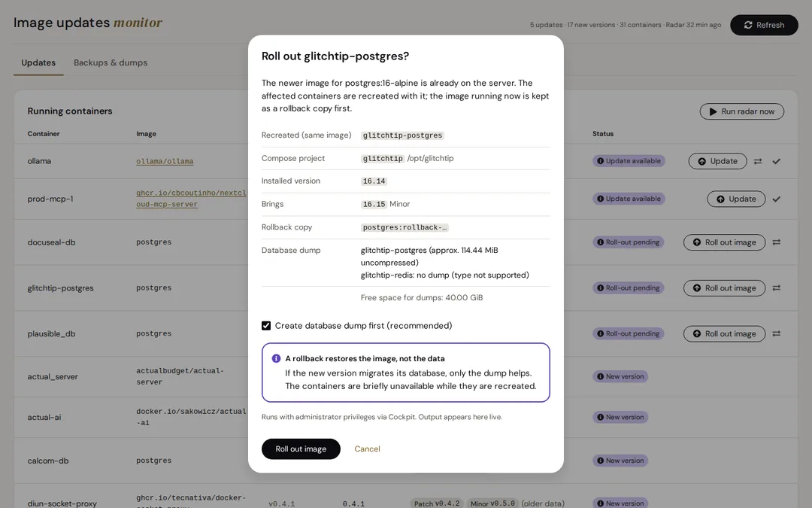
Task: Click the Patch v0.4.2 tag
Action: [x=437, y=503]
